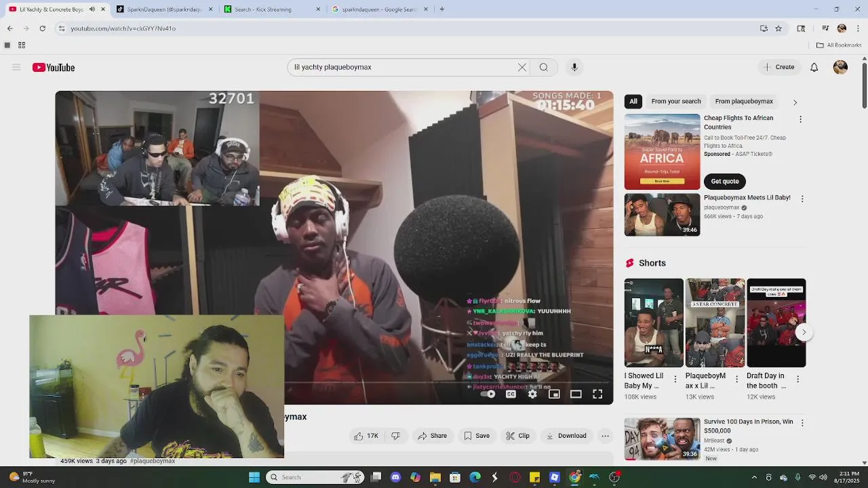
Task: Select the From plaqueboymax chip
Action: [744, 101]
